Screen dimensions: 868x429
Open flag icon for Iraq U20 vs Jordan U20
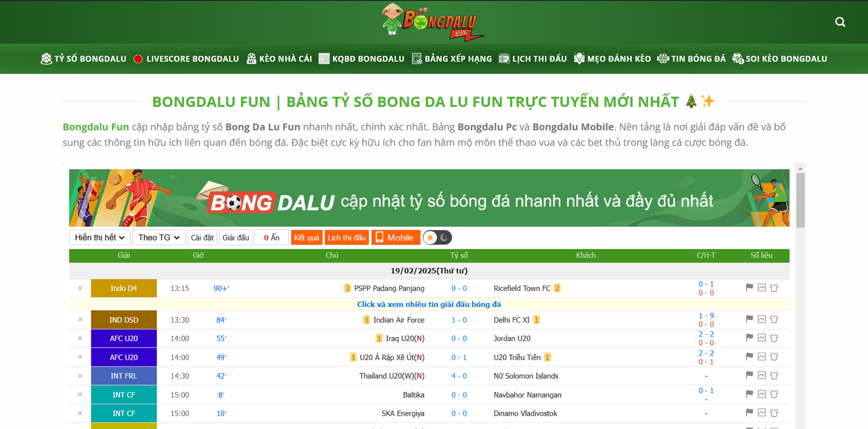(x=749, y=338)
